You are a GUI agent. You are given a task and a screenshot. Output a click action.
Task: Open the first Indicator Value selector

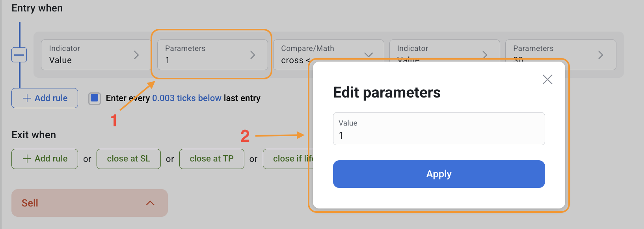click(96, 55)
